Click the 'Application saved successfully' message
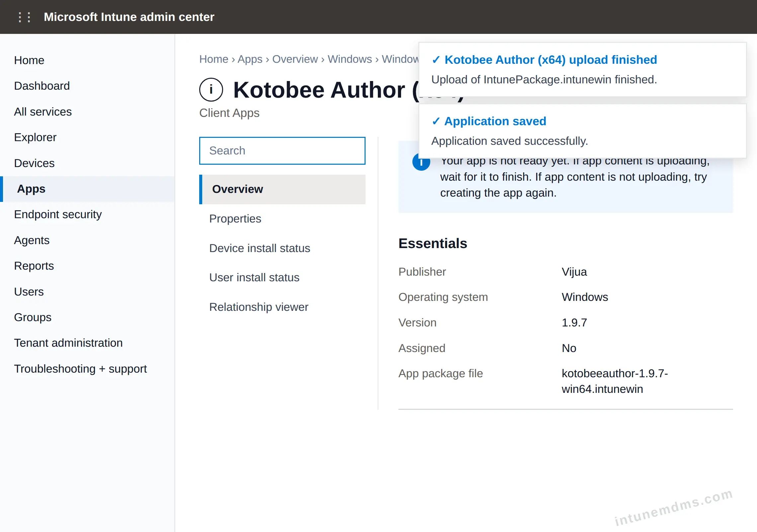Viewport: 757px width, 532px height. (x=509, y=141)
